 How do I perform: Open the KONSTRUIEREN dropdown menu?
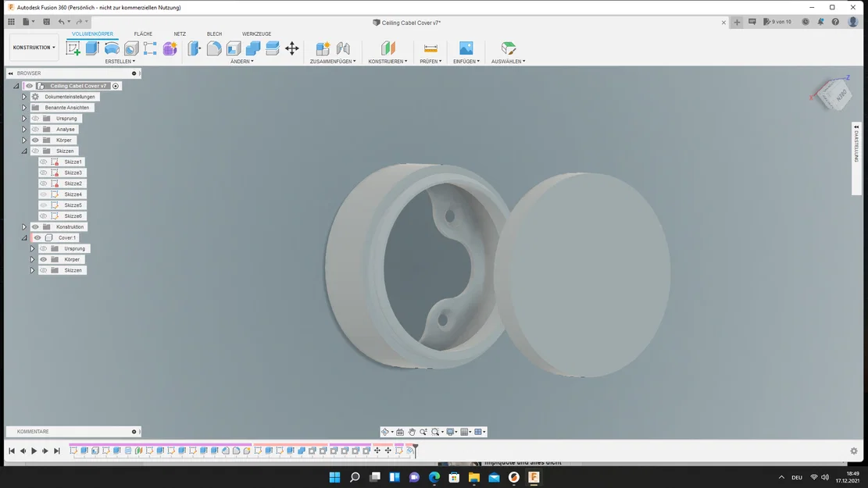point(388,62)
